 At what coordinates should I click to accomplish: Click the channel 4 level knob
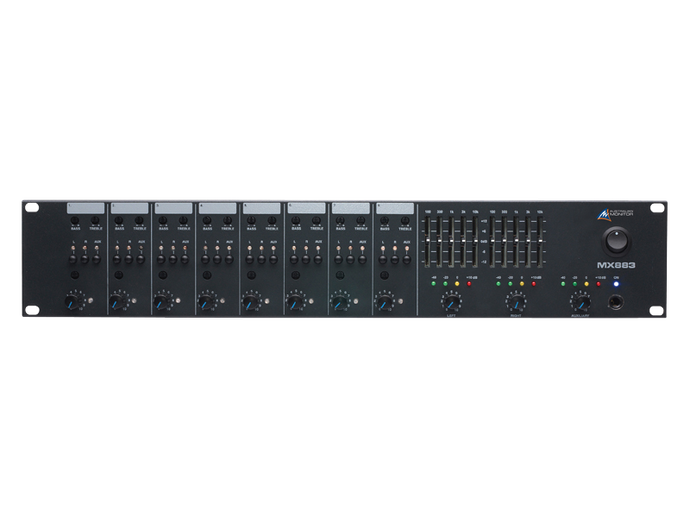tap(204, 302)
